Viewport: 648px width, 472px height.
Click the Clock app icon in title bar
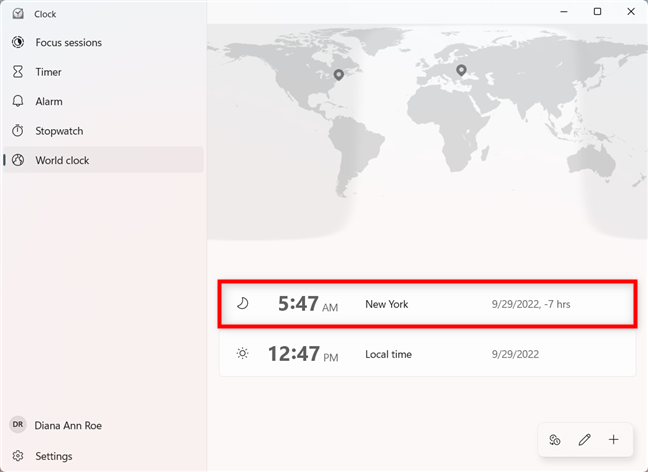pos(18,14)
